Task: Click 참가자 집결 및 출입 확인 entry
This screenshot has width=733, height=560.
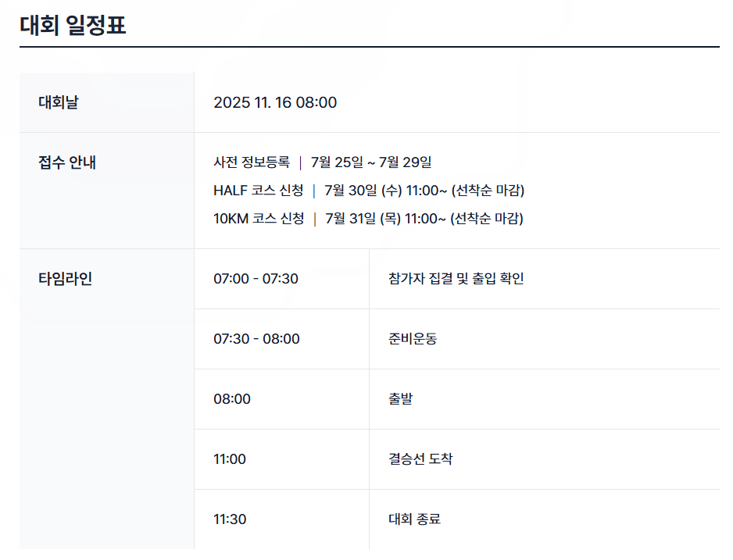Action: [x=456, y=279]
